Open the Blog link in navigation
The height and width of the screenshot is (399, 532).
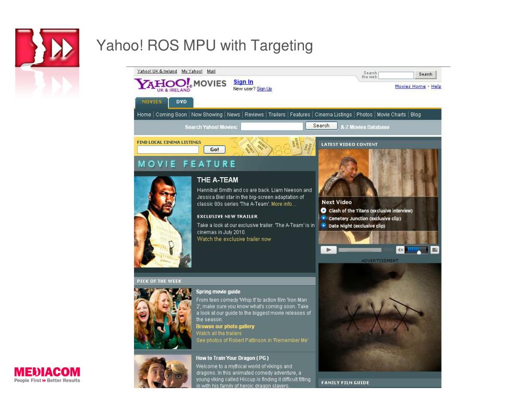coord(416,115)
